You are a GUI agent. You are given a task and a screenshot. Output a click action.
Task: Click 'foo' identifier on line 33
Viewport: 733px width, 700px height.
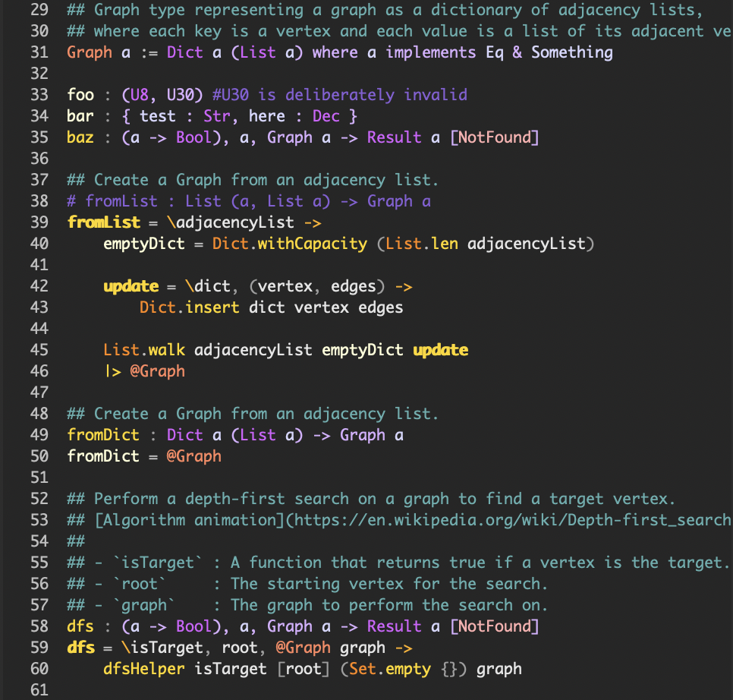80,95
